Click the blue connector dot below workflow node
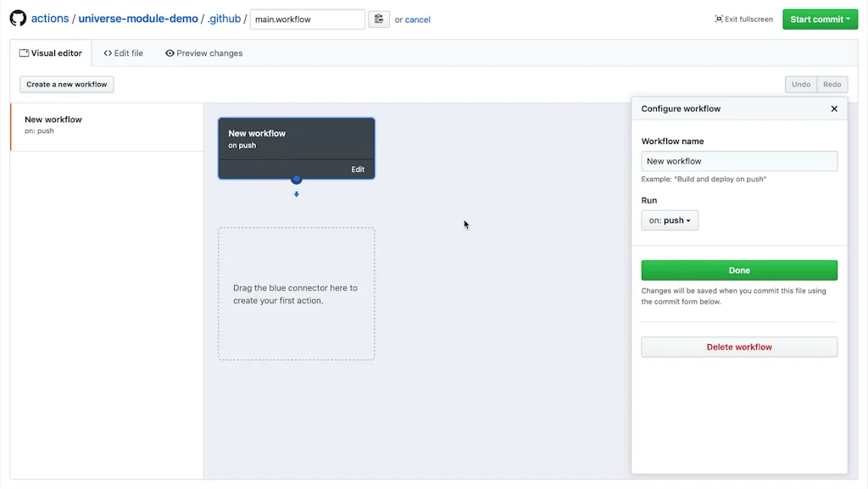This screenshot has height=489, width=868. [296, 179]
